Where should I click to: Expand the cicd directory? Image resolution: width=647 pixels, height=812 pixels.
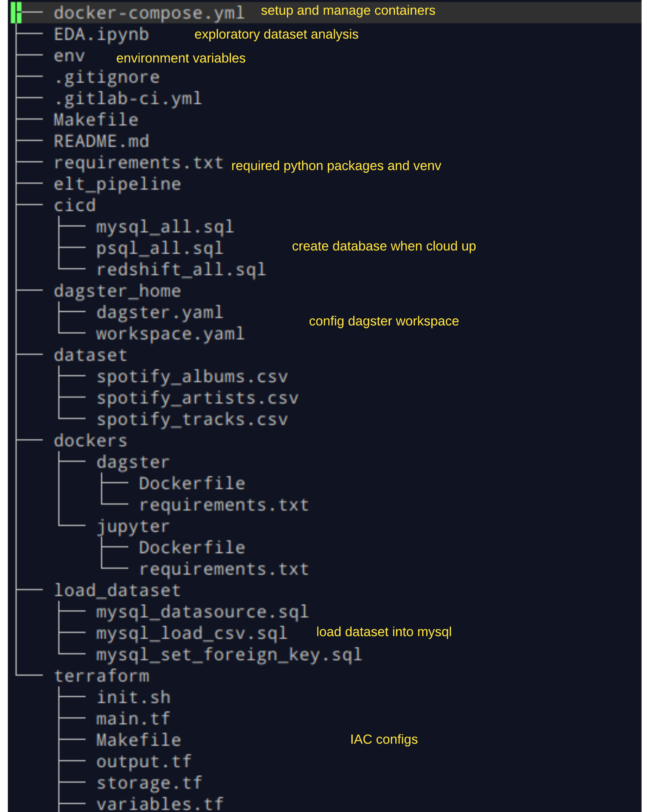(75, 206)
